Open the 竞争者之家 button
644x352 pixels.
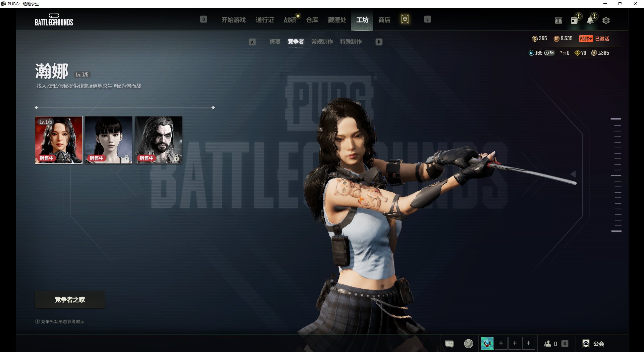click(70, 299)
